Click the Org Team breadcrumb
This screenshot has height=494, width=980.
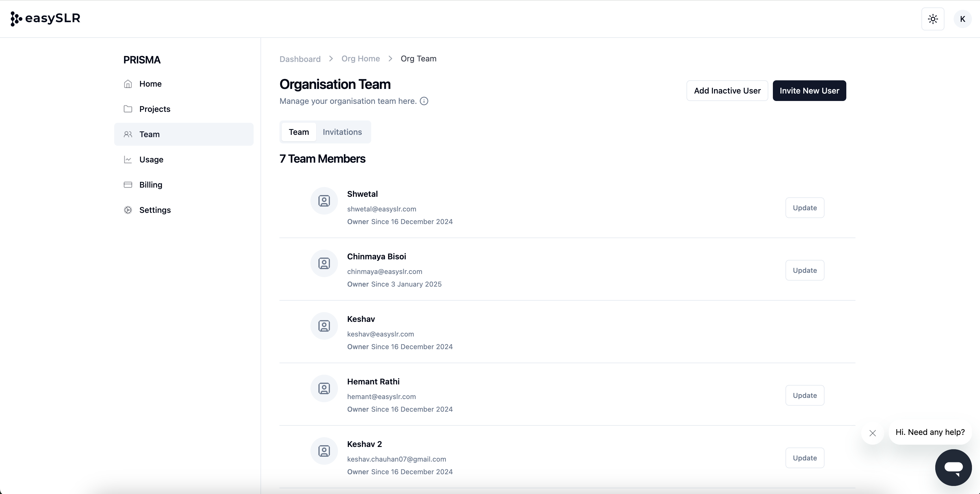(419, 59)
